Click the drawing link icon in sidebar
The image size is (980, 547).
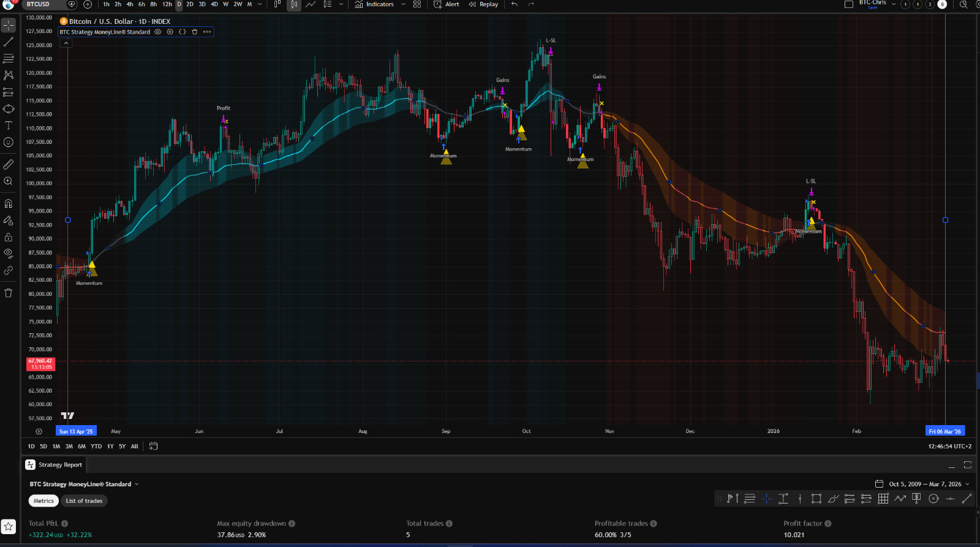9,270
